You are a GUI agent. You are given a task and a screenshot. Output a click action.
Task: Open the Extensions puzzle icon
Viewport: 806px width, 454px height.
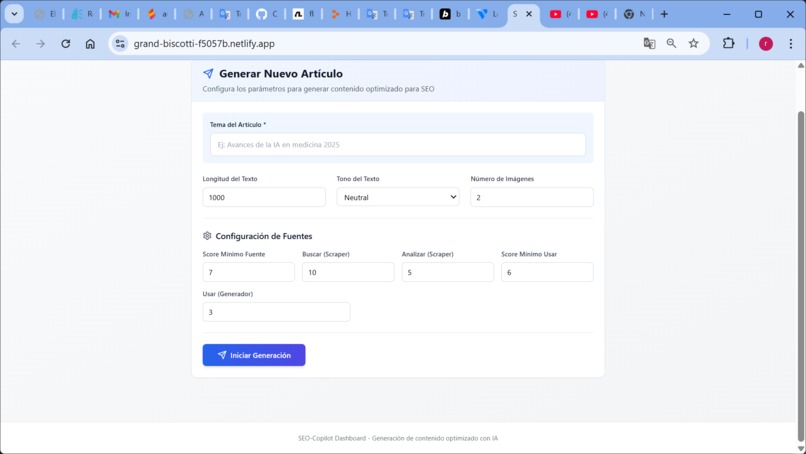click(728, 44)
